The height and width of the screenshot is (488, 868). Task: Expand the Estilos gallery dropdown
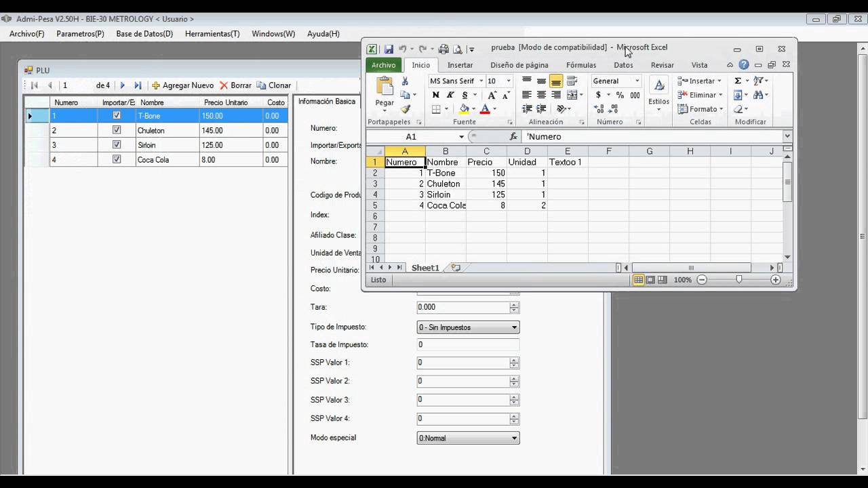pyautogui.click(x=658, y=110)
